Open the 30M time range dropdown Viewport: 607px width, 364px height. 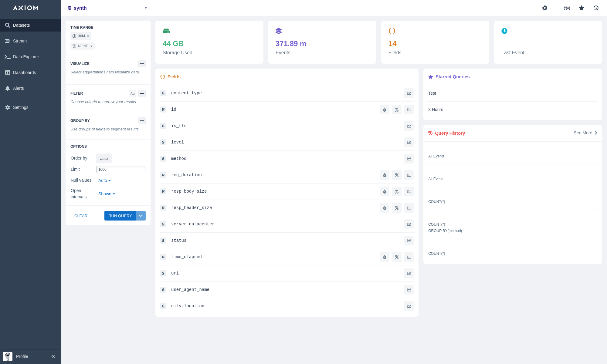click(x=81, y=36)
